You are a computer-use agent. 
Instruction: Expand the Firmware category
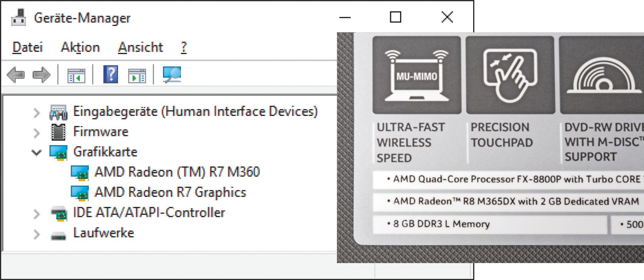37,133
